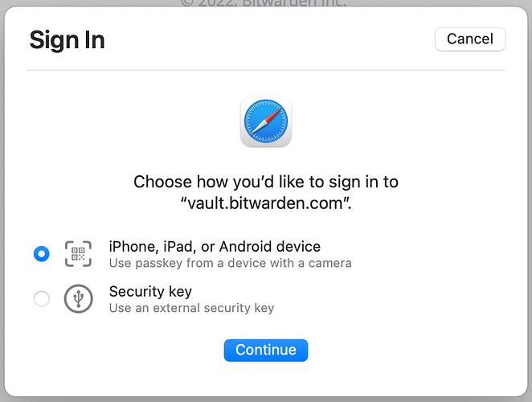
Task: Click the Safari compass icon
Action: point(266,121)
